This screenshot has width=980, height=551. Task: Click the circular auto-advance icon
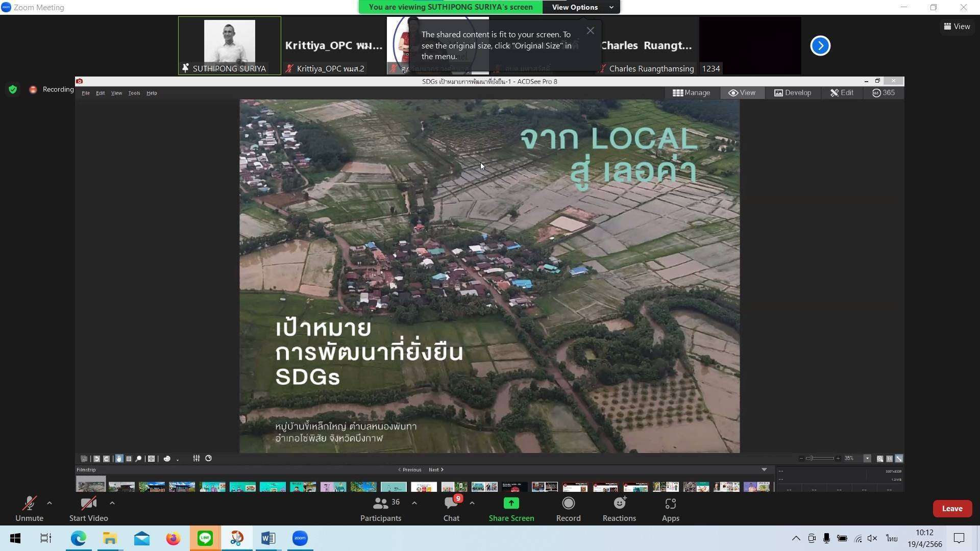[x=208, y=458]
